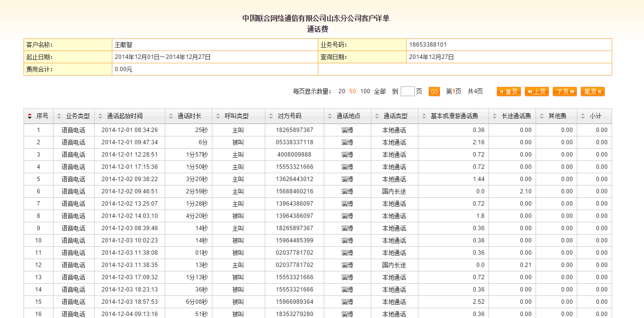Screen dimensions: 644x318
Task: Click the sort icon beside 通话时长
Action: 171,116
